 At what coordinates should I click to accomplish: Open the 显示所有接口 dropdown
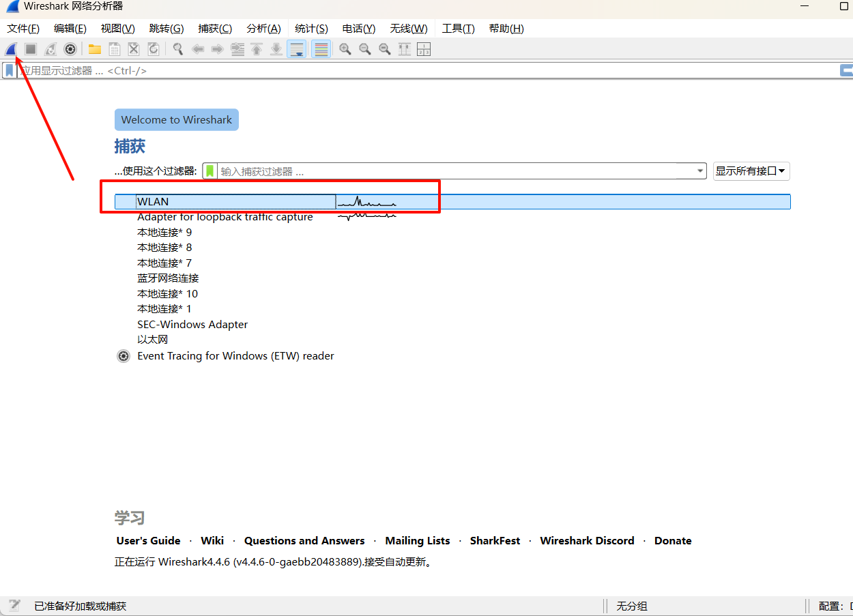click(751, 171)
